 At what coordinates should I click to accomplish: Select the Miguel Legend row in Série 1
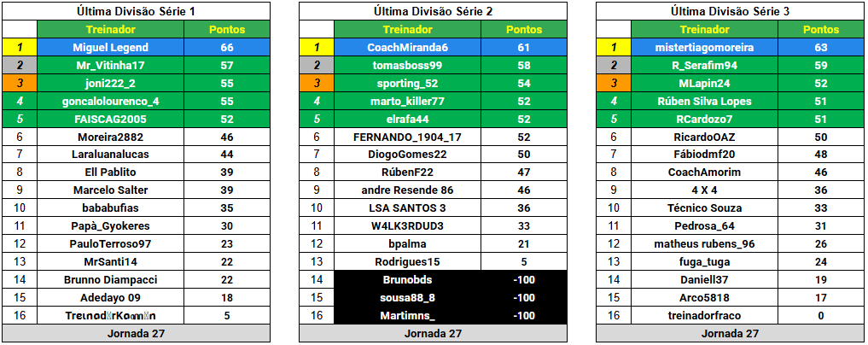point(137,48)
